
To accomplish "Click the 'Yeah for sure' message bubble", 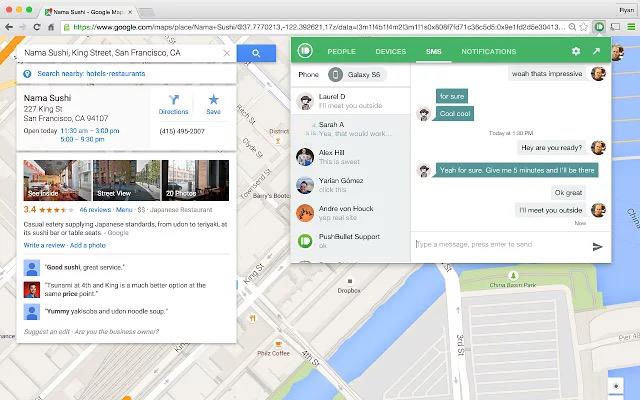I will pyautogui.click(x=517, y=170).
